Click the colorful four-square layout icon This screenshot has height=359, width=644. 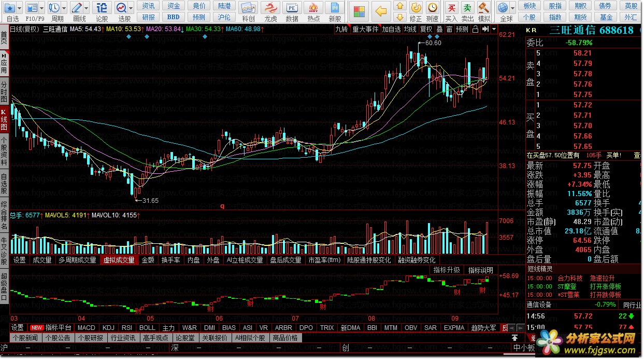(359, 10)
